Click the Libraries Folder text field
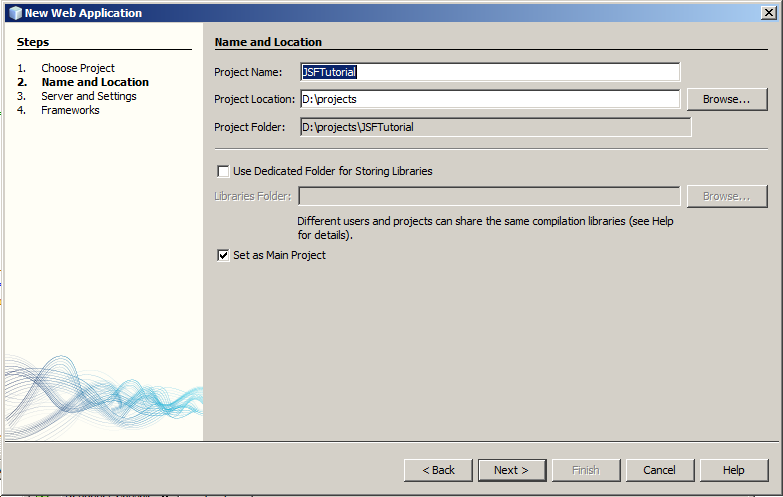The width and height of the screenshot is (783, 497). (489, 196)
